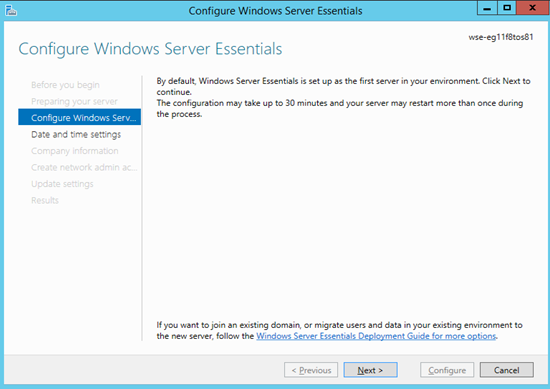Screen dimensions: 550x389
Task: Click the grayed-out Configure button
Action: [x=447, y=370]
